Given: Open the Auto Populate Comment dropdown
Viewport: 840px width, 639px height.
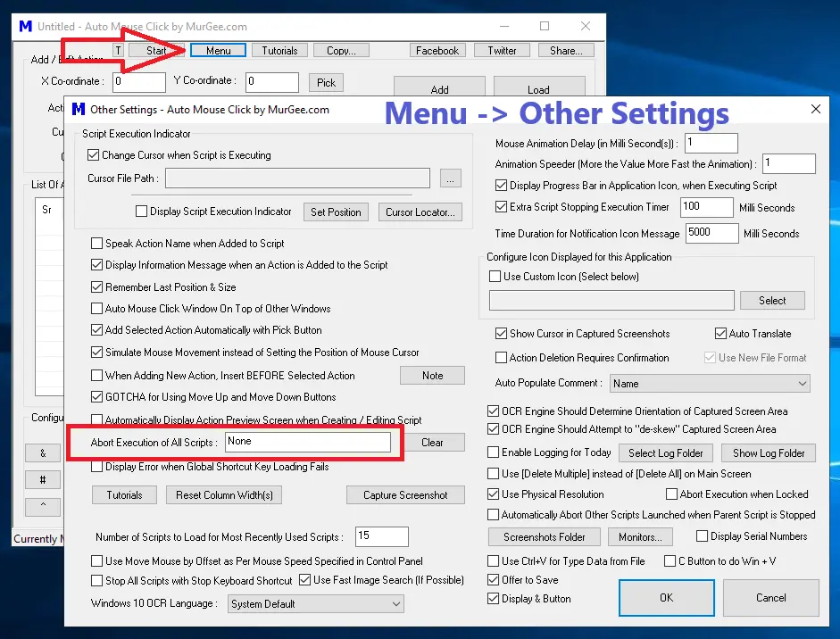Looking at the screenshot, I should coord(710,384).
